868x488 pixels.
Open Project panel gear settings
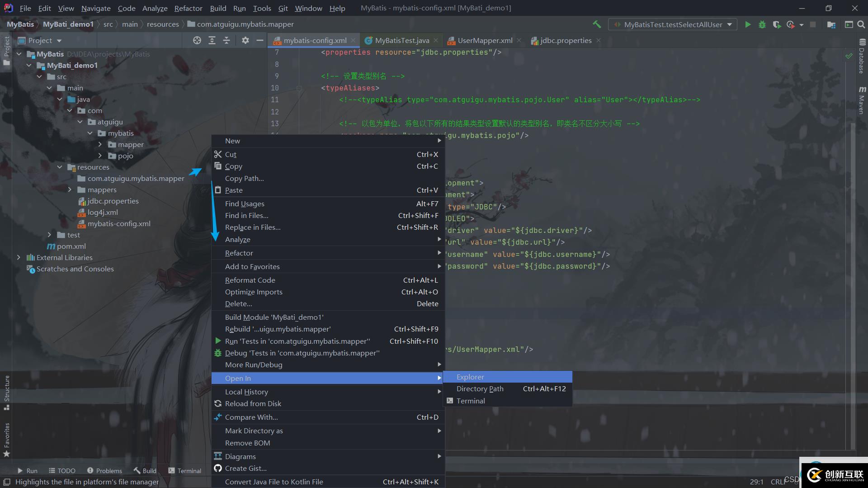245,40
